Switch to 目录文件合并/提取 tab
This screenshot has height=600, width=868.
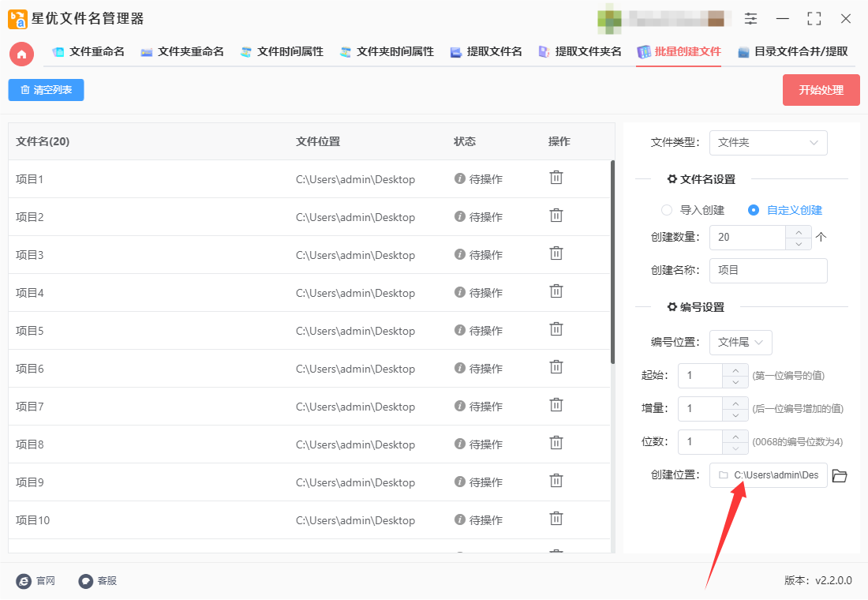(x=793, y=52)
